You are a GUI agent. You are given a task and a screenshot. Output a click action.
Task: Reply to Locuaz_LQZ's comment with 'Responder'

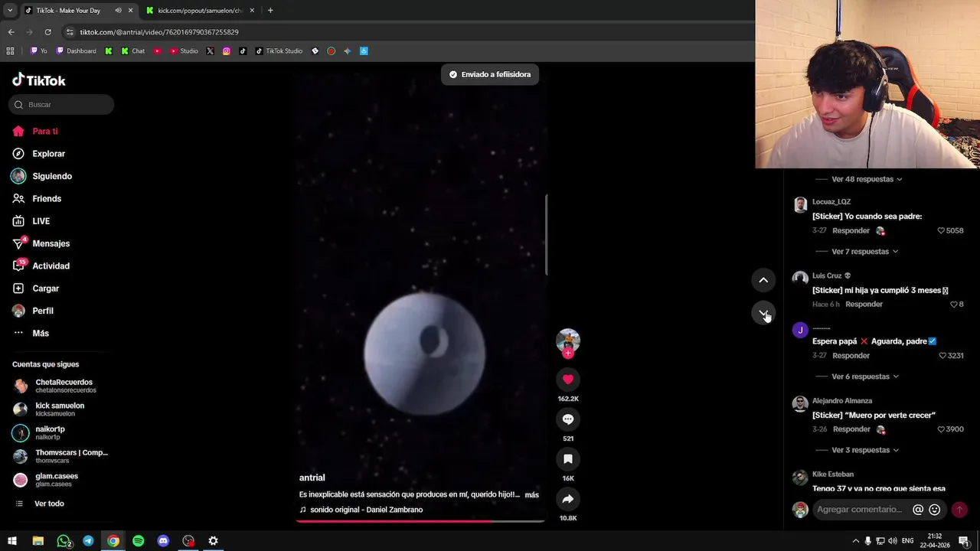851,230
